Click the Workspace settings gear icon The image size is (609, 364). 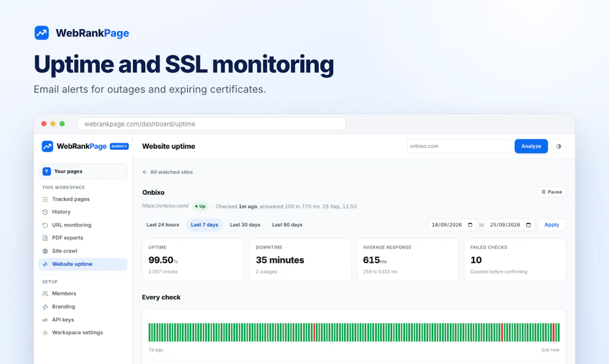click(45, 333)
